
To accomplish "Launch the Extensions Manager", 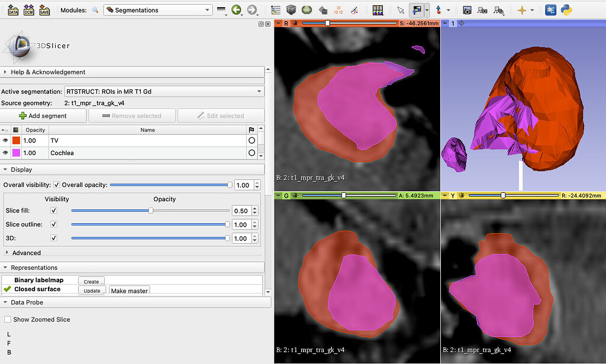I will pos(551,9).
